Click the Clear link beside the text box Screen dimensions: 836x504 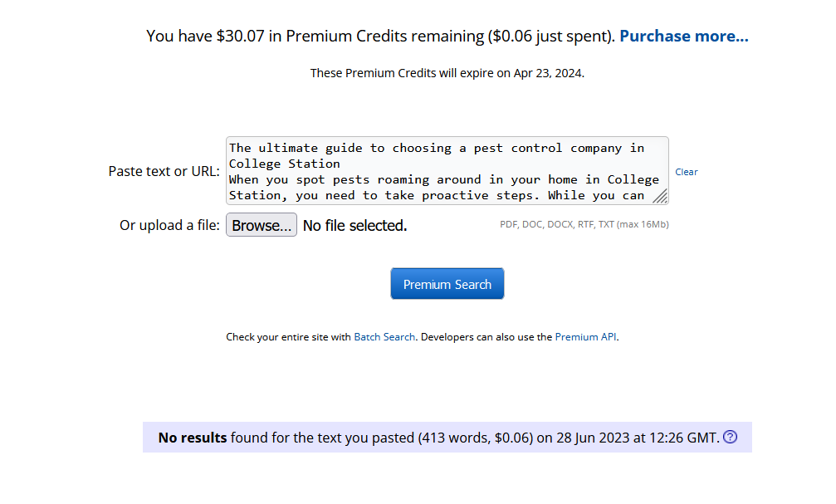click(x=686, y=172)
